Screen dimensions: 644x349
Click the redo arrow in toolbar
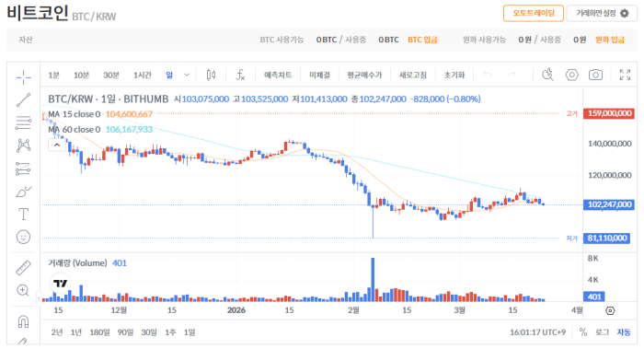(x=512, y=75)
